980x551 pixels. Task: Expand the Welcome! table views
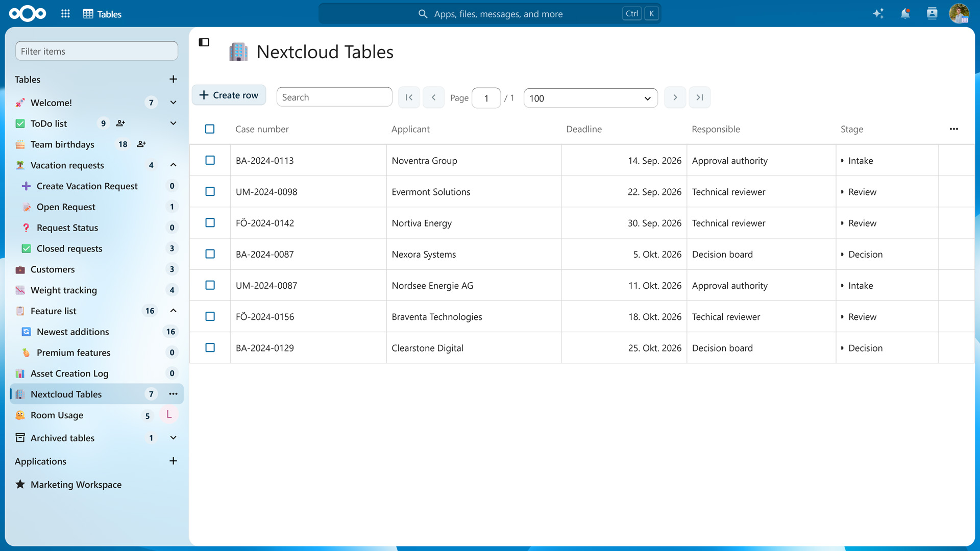click(x=174, y=103)
